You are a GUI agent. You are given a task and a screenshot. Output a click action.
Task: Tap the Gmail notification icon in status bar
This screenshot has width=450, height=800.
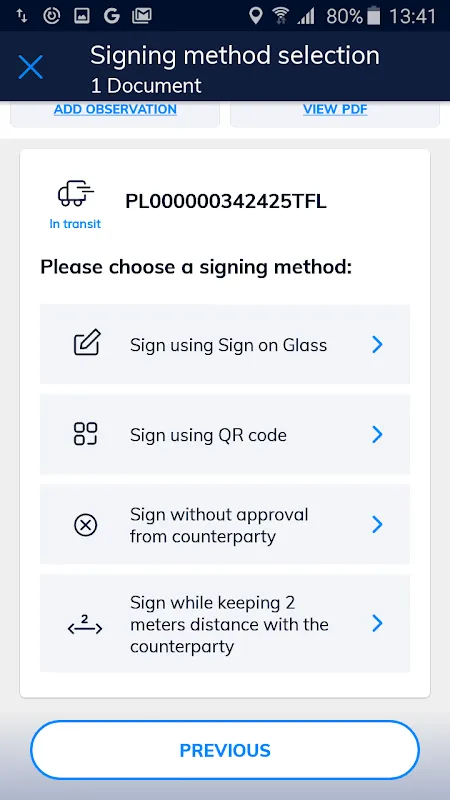pos(142,16)
